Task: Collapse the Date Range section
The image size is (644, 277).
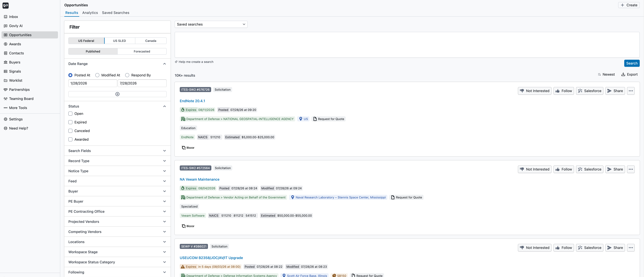Action: point(165,64)
